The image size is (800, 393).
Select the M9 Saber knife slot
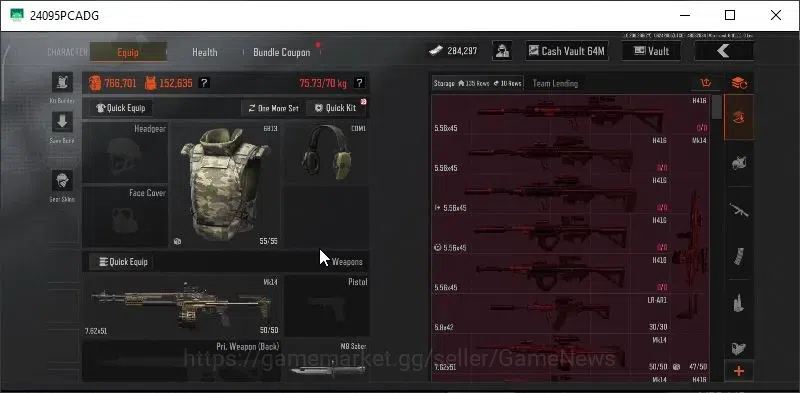327,361
